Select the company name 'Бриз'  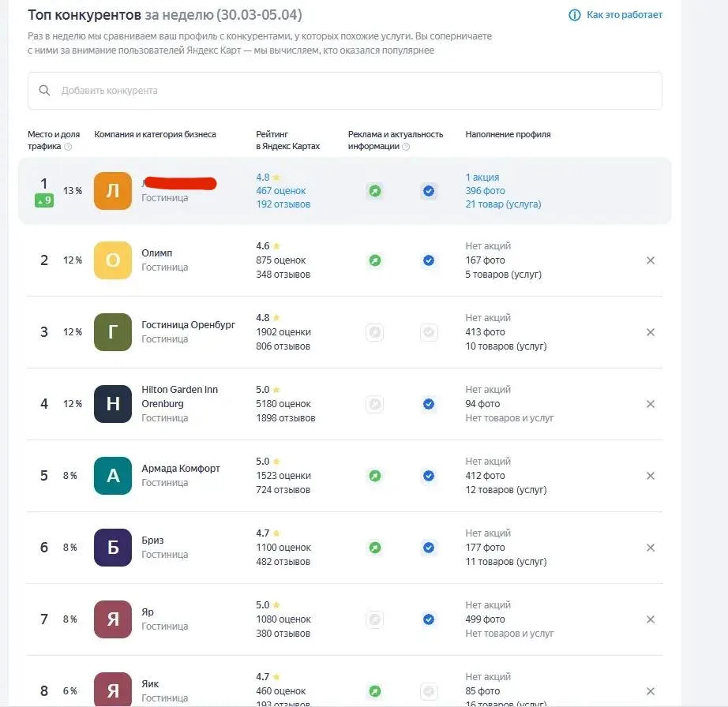tap(152, 541)
